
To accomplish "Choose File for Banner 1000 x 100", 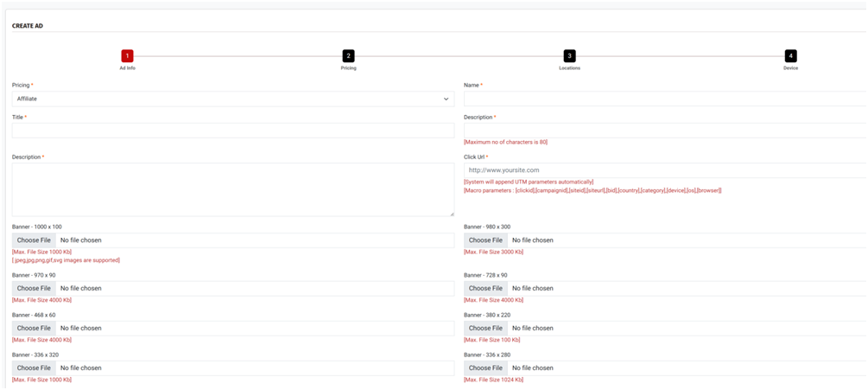I will [34, 240].
